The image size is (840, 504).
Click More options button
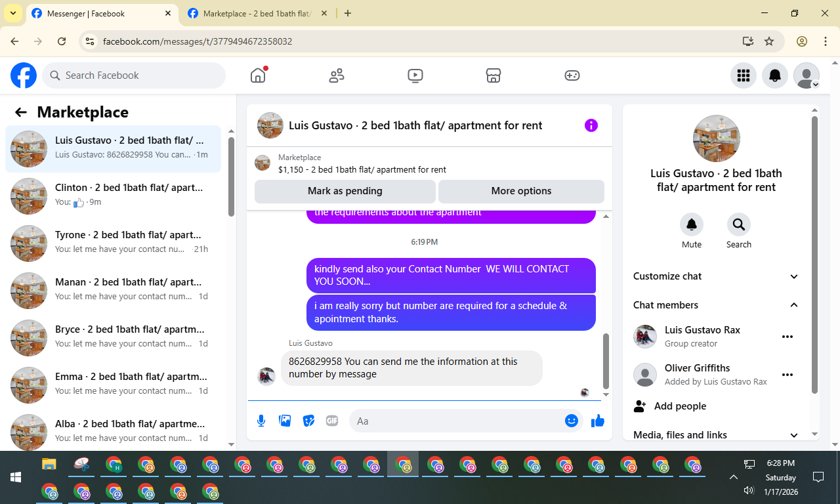coord(521,191)
